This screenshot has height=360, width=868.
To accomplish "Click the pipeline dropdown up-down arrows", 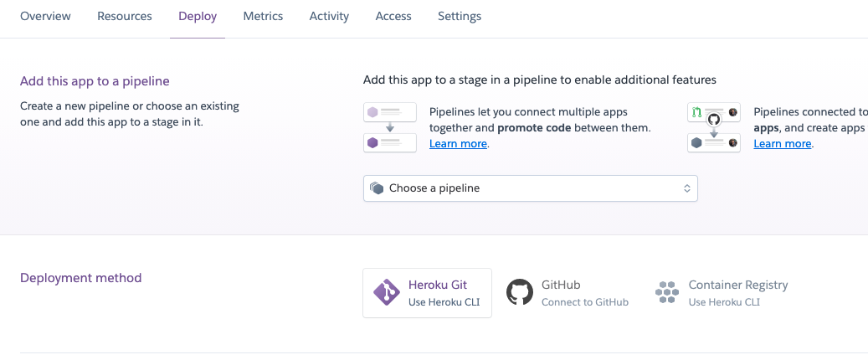I will pos(686,188).
